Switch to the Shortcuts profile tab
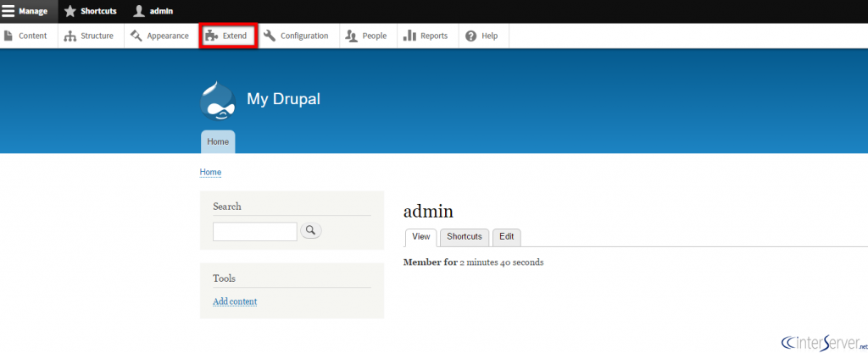This screenshot has width=868, height=353. tap(465, 237)
